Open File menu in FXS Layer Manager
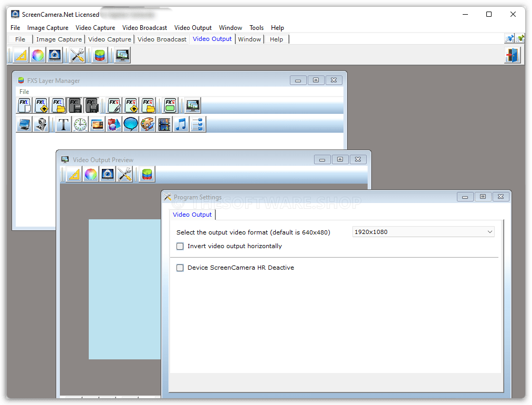Image resolution: width=532 pixels, height=405 pixels. tap(24, 92)
